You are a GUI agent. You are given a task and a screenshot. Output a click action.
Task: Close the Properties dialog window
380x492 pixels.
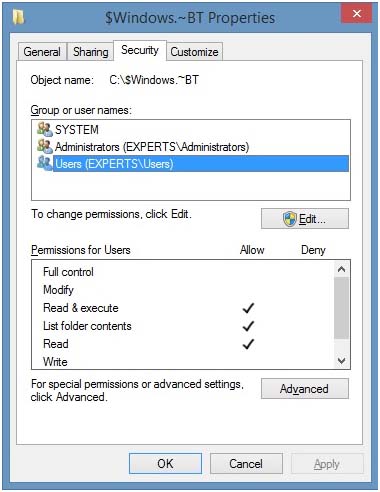tap(357, 14)
